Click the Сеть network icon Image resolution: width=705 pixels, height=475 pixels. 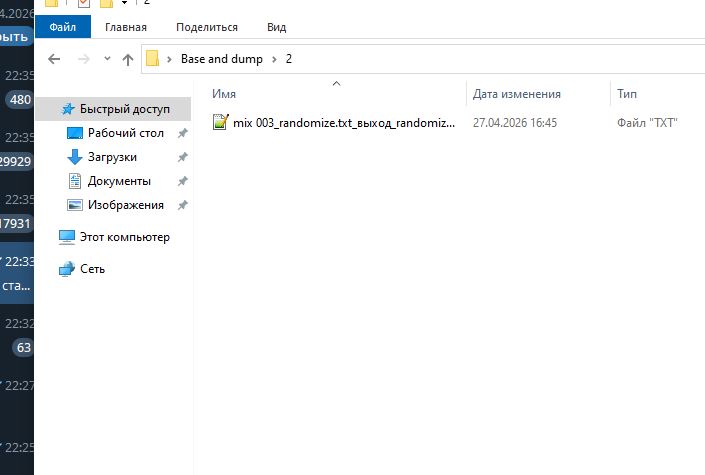tap(67, 269)
